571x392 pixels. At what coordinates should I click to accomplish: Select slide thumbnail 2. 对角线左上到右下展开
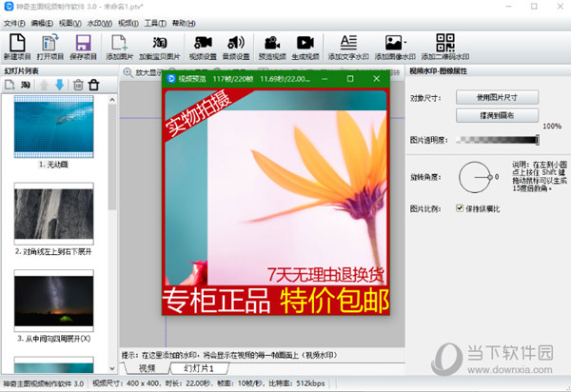(x=53, y=214)
